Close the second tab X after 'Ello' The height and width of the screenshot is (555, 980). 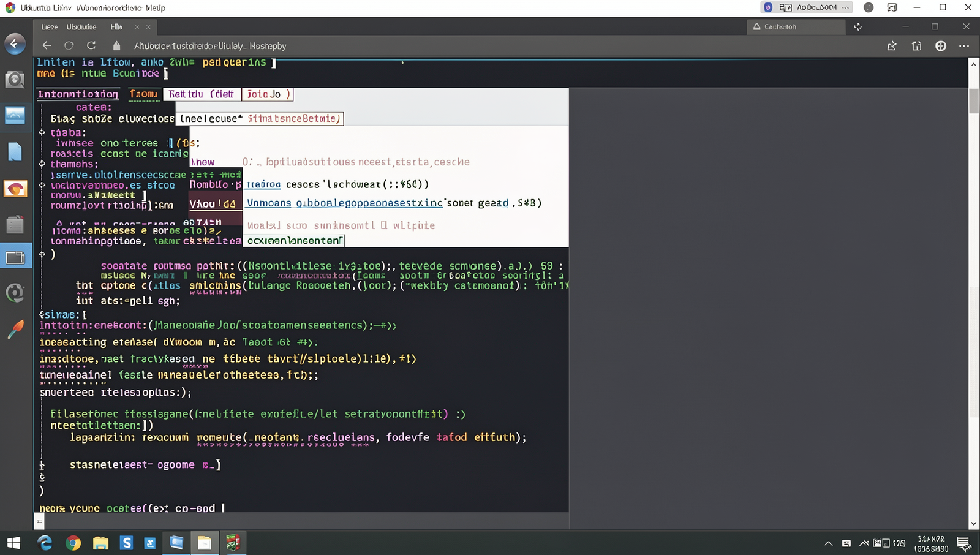(x=148, y=27)
